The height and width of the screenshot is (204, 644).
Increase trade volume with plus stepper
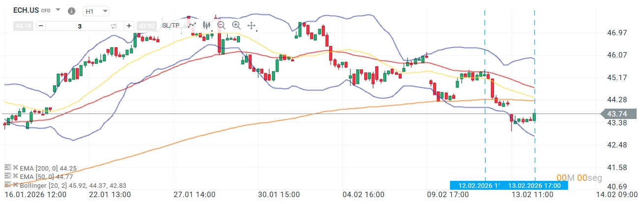click(129, 26)
